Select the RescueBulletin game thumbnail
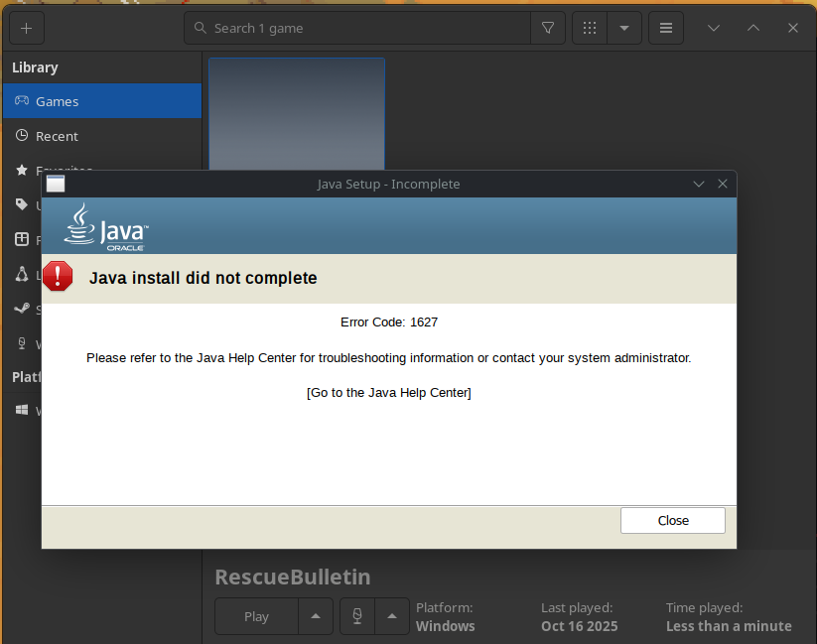 [x=297, y=114]
